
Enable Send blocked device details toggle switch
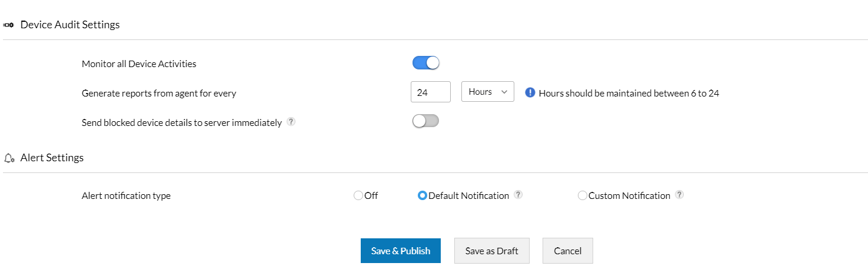coord(426,121)
